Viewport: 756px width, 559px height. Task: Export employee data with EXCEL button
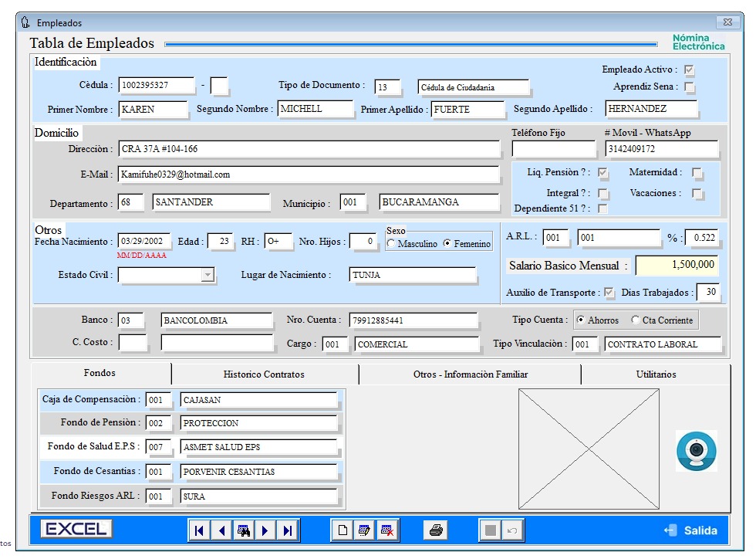(76, 529)
